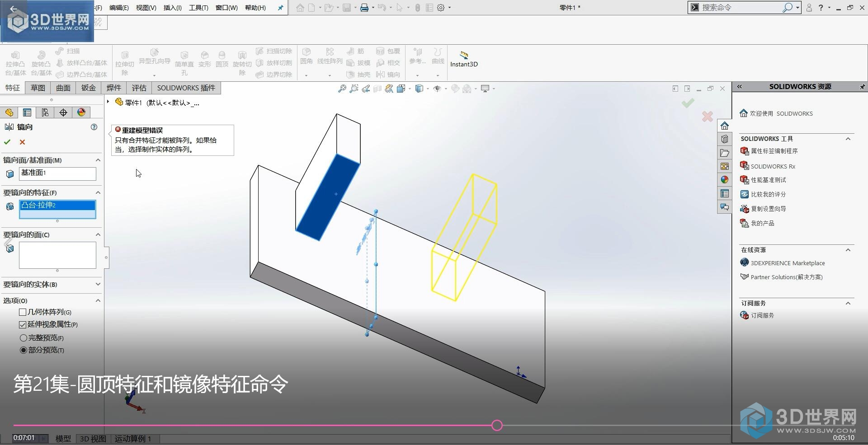Screen dimensions: 868x445
Task: Cancel mirror with red X in PropertyManager
Action: click(22, 142)
